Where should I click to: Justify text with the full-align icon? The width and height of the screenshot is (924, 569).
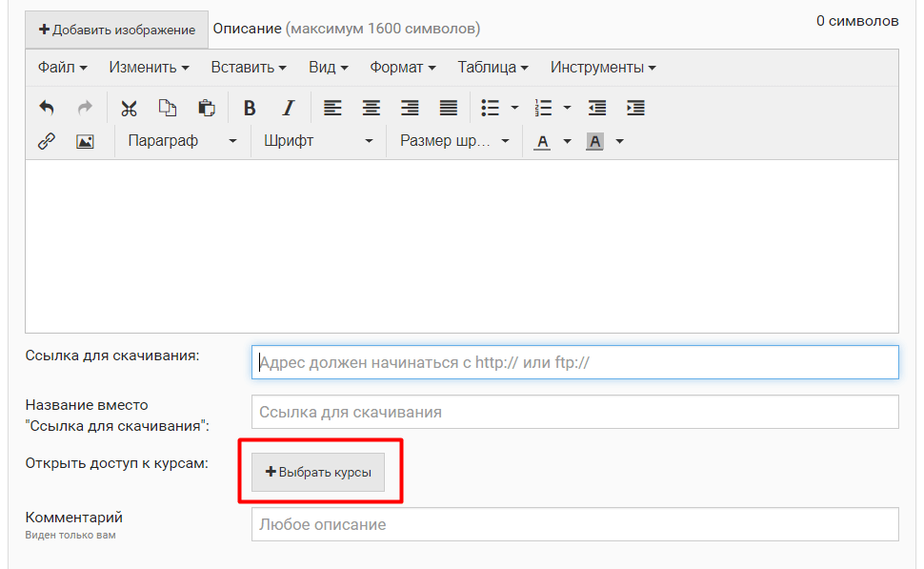coord(449,108)
